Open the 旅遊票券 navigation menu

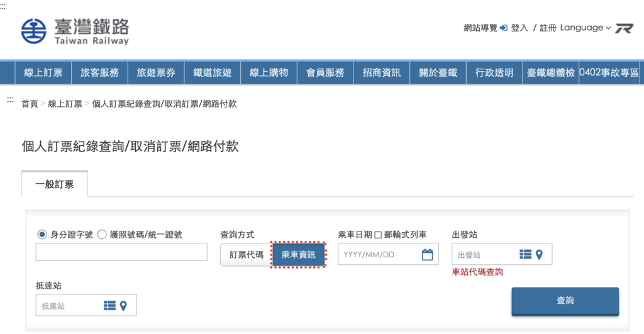156,73
